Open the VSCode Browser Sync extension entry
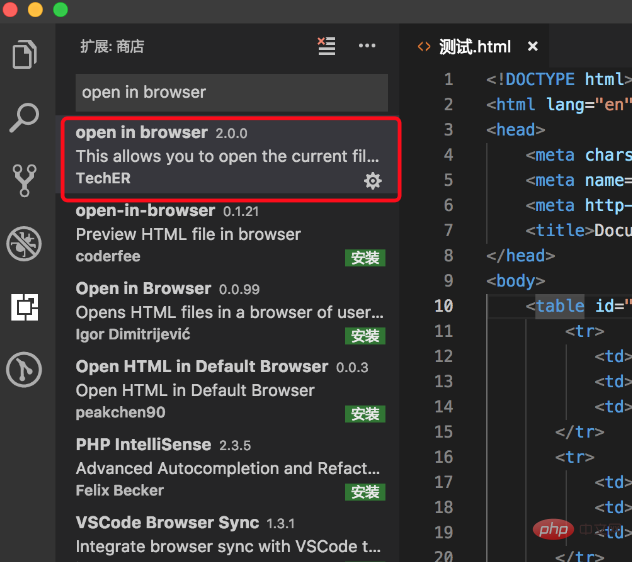Image resolution: width=632 pixels, height=562 pixels. coord(228,534)
